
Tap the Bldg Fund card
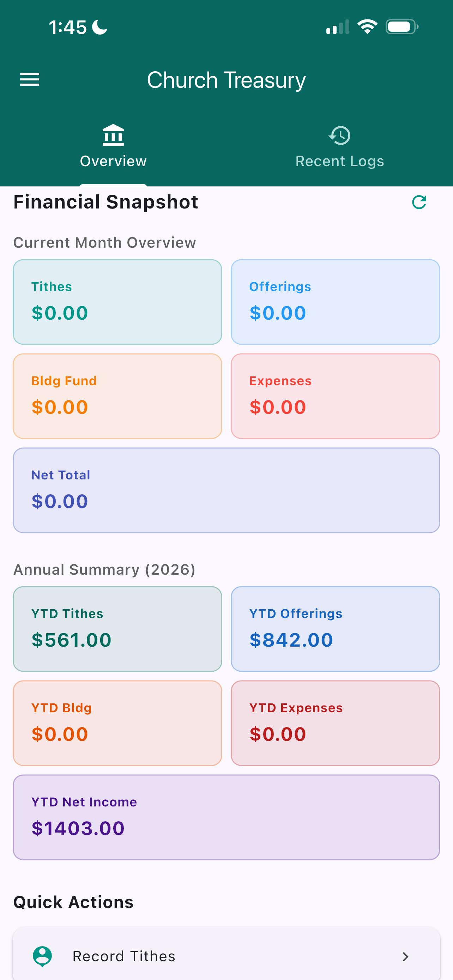(x=117, y=396)
